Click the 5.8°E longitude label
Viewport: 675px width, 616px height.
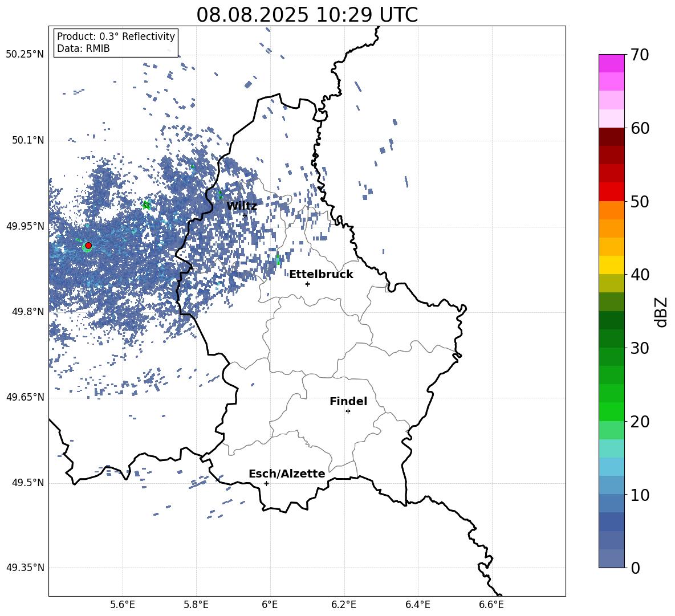pos(196,605)
